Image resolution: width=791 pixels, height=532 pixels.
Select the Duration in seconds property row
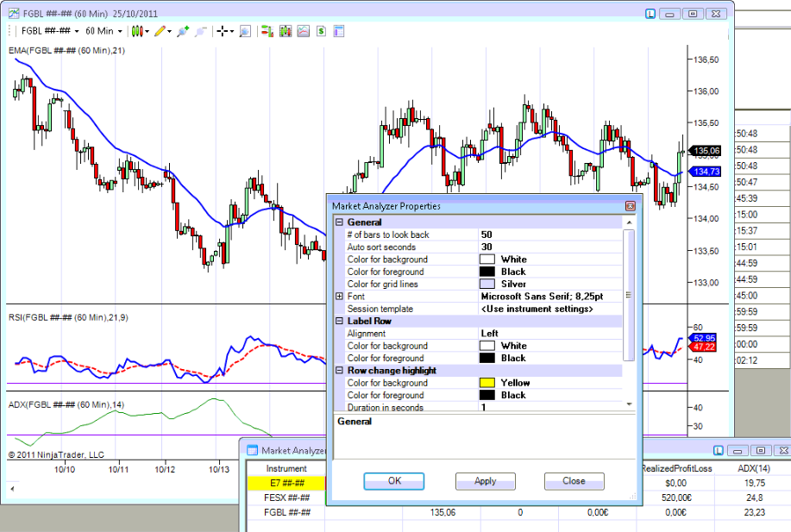478,407
